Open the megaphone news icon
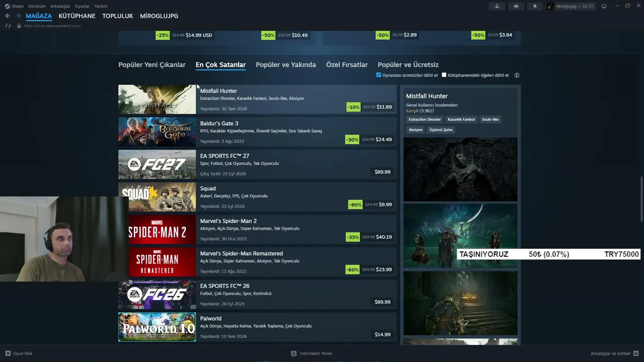Viewport: 644px width, 362px height. point(516,6)
